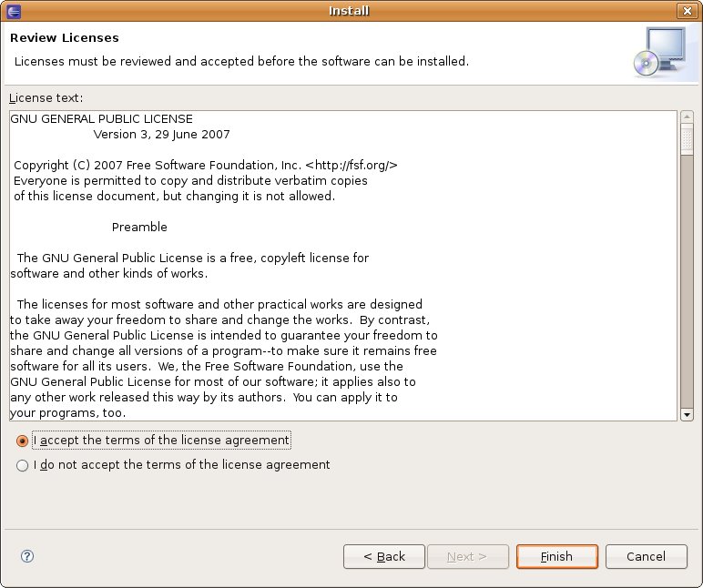Click the greyed-out Next button
The image size is (703, 588).
point(468,557)
